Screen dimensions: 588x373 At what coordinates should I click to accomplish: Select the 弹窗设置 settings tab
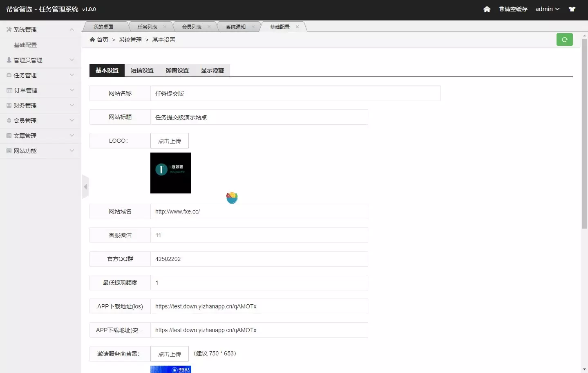tap(177, 70)
